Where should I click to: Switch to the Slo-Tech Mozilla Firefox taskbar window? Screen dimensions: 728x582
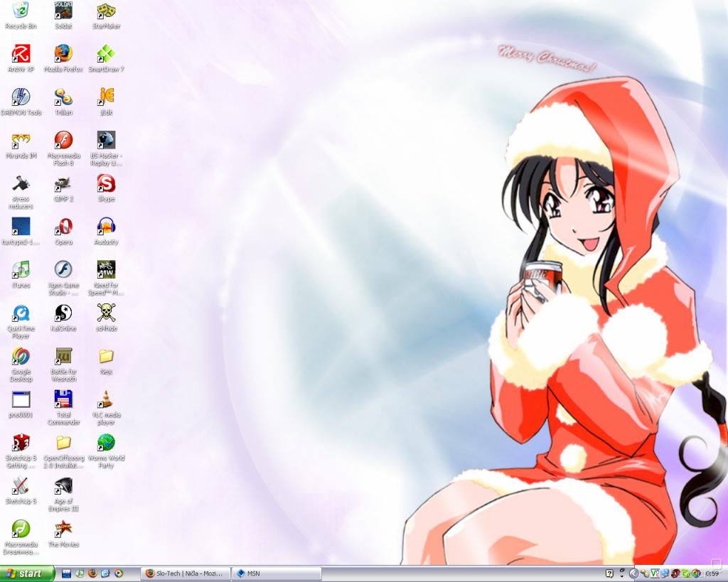(x=186, y=573)
